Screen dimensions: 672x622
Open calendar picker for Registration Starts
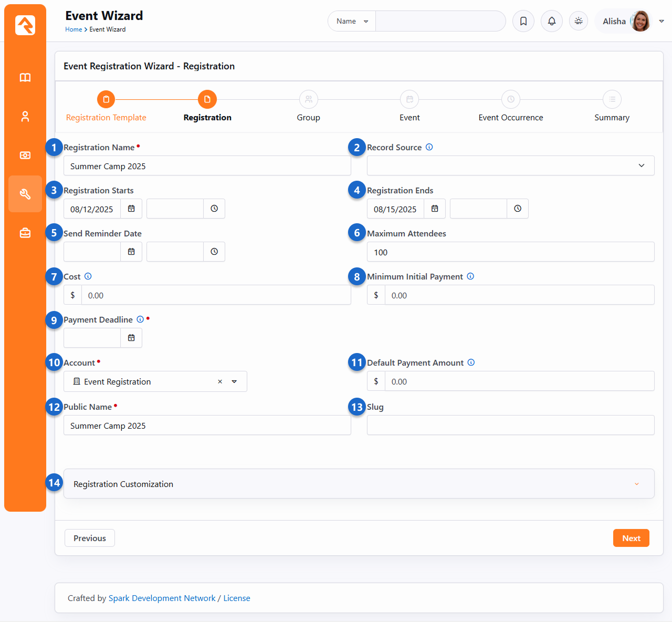click(x=131, y=209)
